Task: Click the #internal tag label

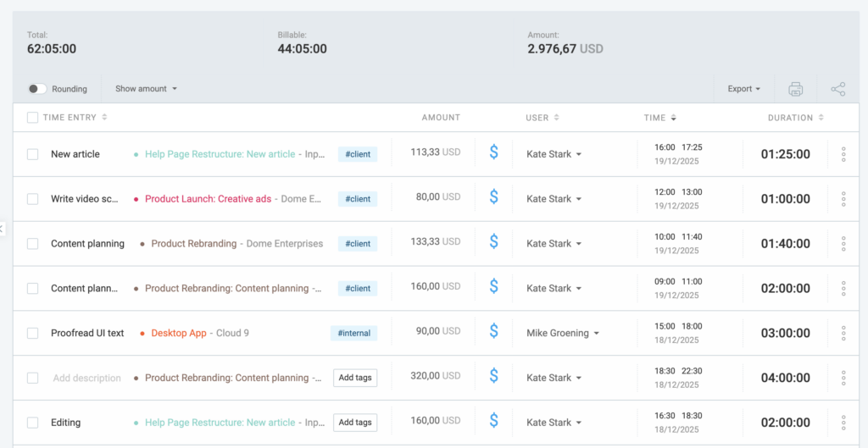Action: point(353,333)
